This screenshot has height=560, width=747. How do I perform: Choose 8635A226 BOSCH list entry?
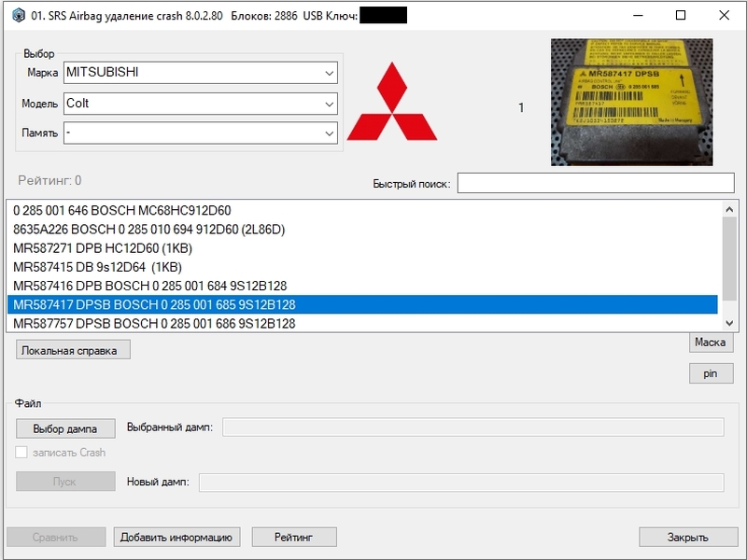click(362, 230)
